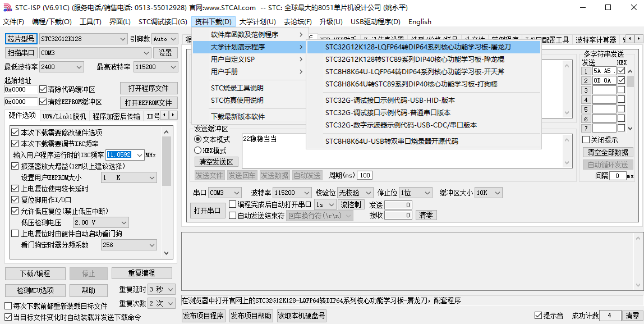Select 下载最新版本软件 menu item
Screen dimensions: 644x324
pos(249,116)
